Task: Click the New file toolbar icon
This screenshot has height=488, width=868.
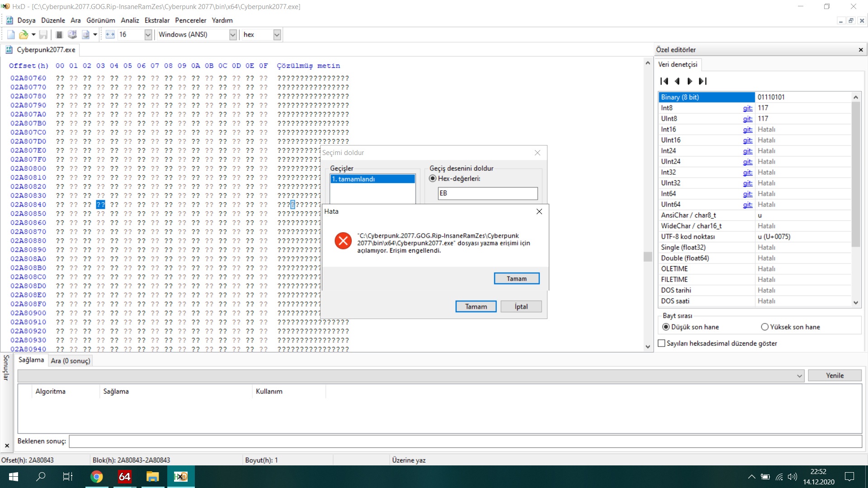Action: pos(11,35)
